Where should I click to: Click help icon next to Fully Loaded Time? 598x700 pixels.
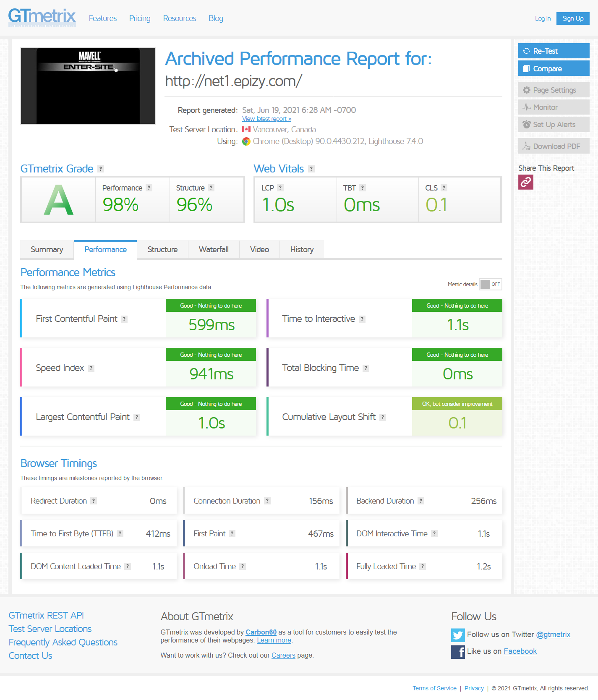[423, 567]
